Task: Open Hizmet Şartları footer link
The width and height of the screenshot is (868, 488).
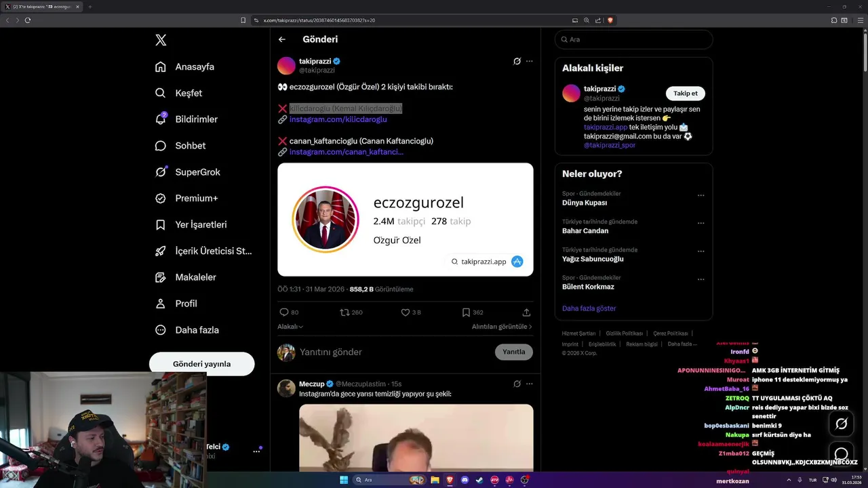Action: pos(578,333)
